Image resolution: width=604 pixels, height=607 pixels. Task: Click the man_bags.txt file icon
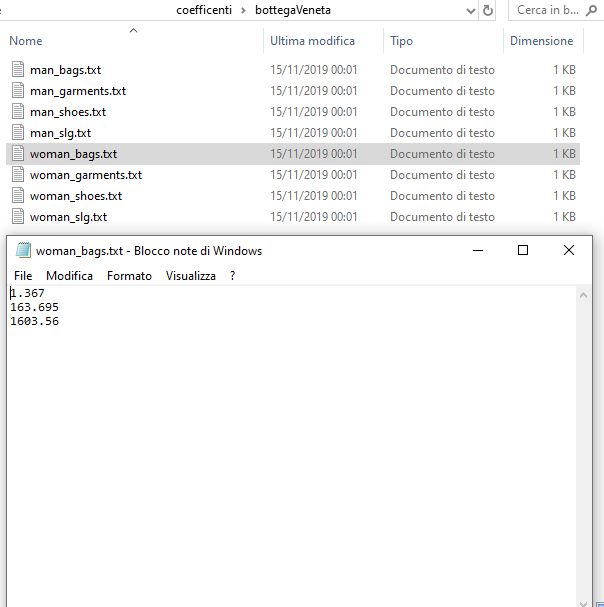18,70
